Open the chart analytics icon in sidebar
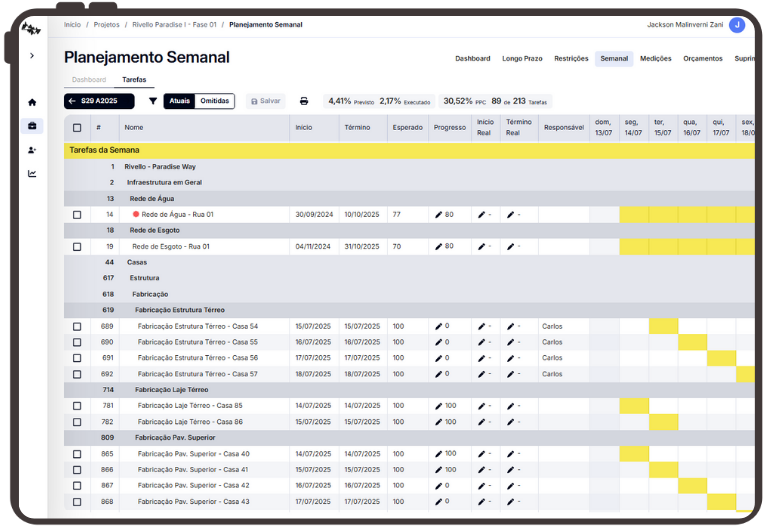 pos(32,174)
